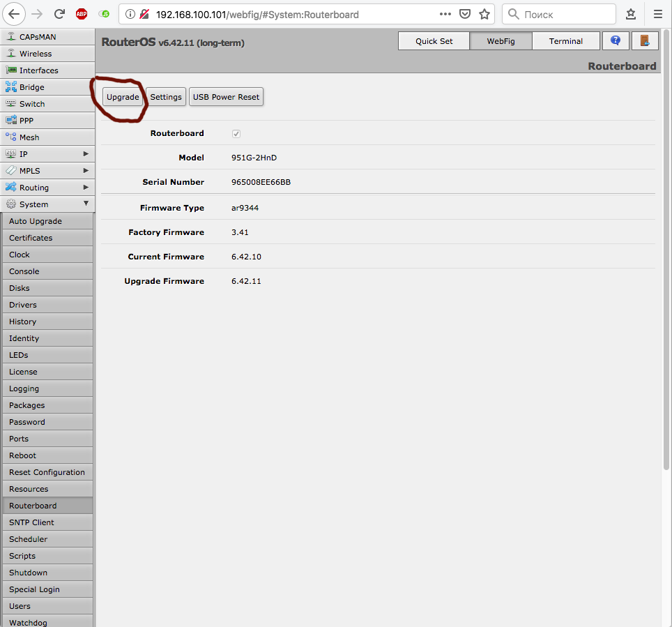Click the MPLS icon in sidebar

pyautogui.click(x=11, y=170)
